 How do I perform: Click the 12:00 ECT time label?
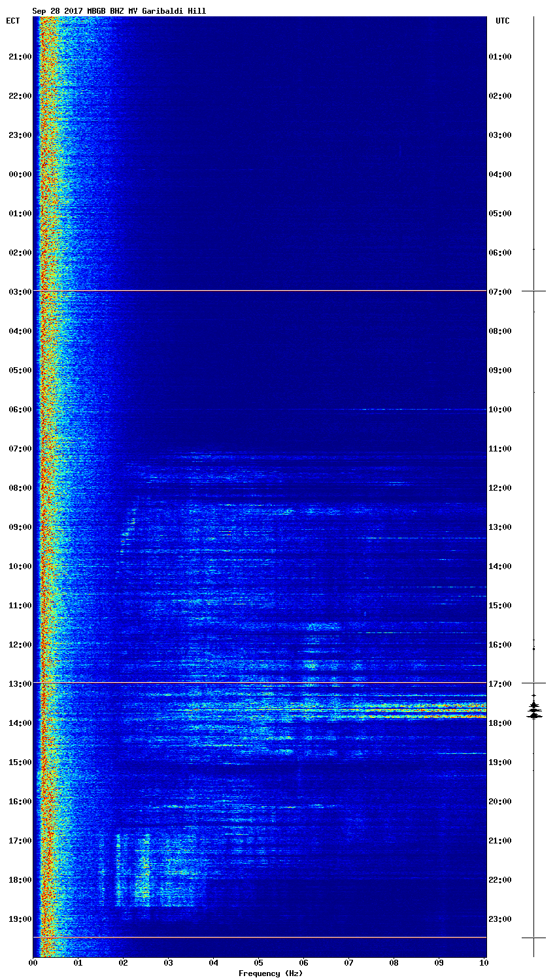pos(20,645)
